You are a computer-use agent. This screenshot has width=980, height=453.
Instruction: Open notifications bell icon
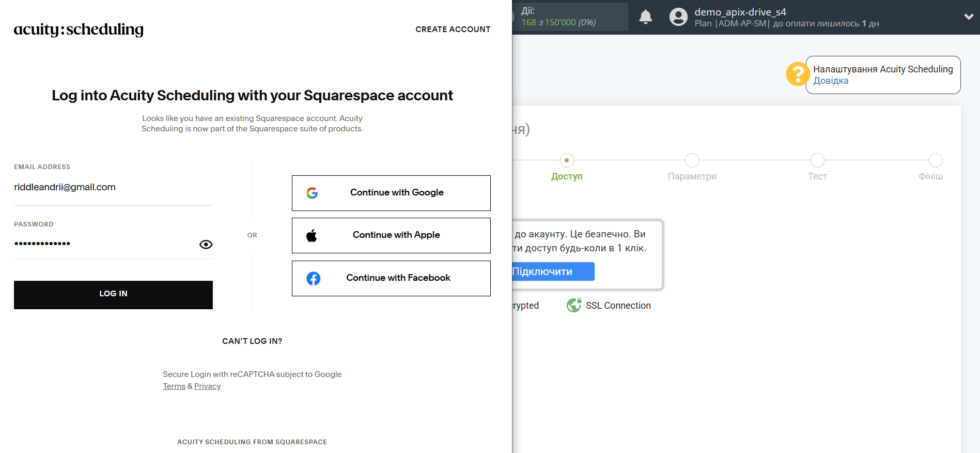[x=645, y=17]
